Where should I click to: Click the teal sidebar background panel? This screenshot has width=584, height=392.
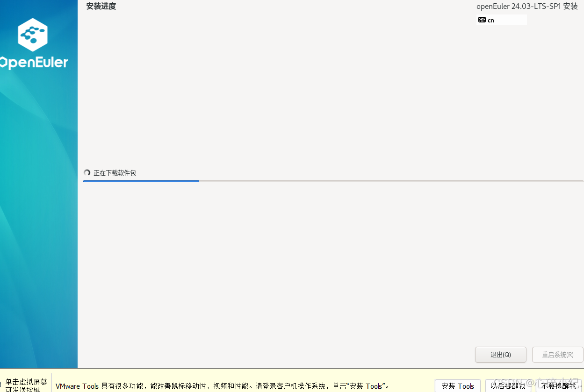click(38, 210)
